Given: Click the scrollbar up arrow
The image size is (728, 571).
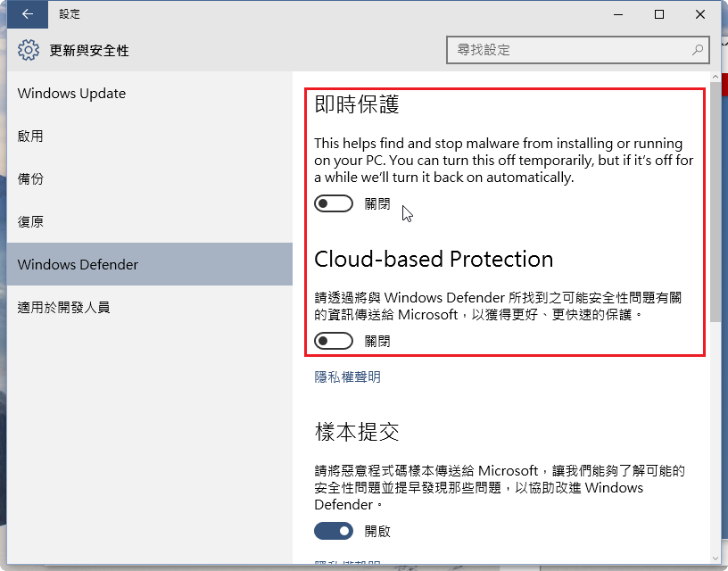Looking at the screenshot, I should coord(715,77).
